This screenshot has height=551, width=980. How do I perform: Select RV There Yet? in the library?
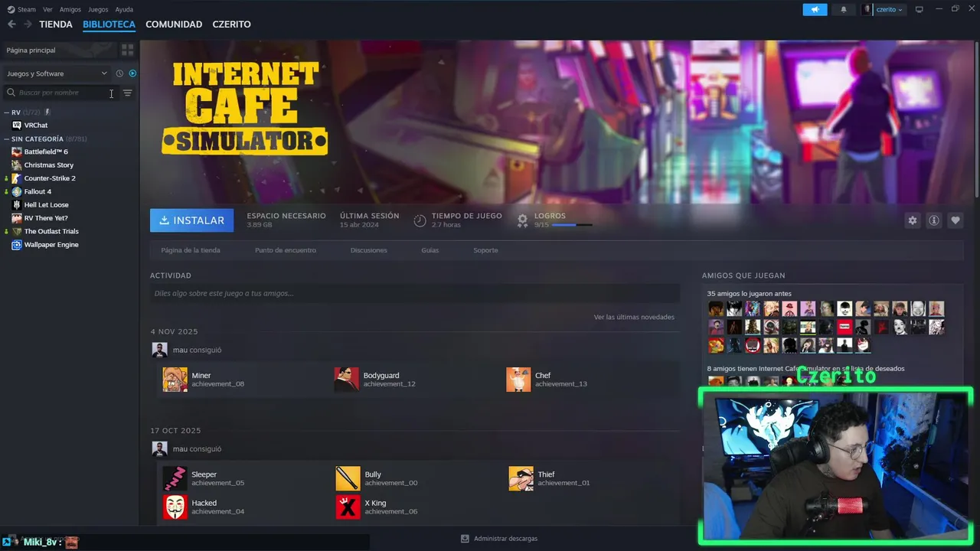(x=46, y=218)
